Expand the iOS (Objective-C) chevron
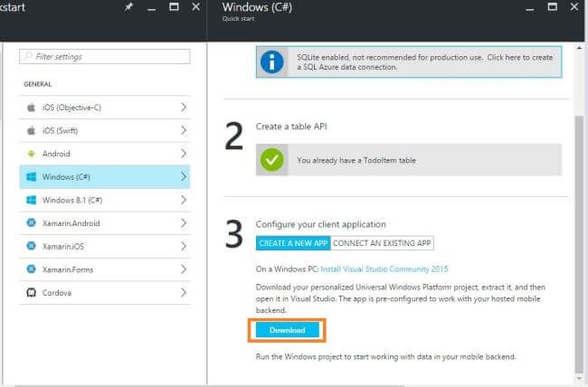The width and height of the screenshot is (588, 387). tap(184, 108)
